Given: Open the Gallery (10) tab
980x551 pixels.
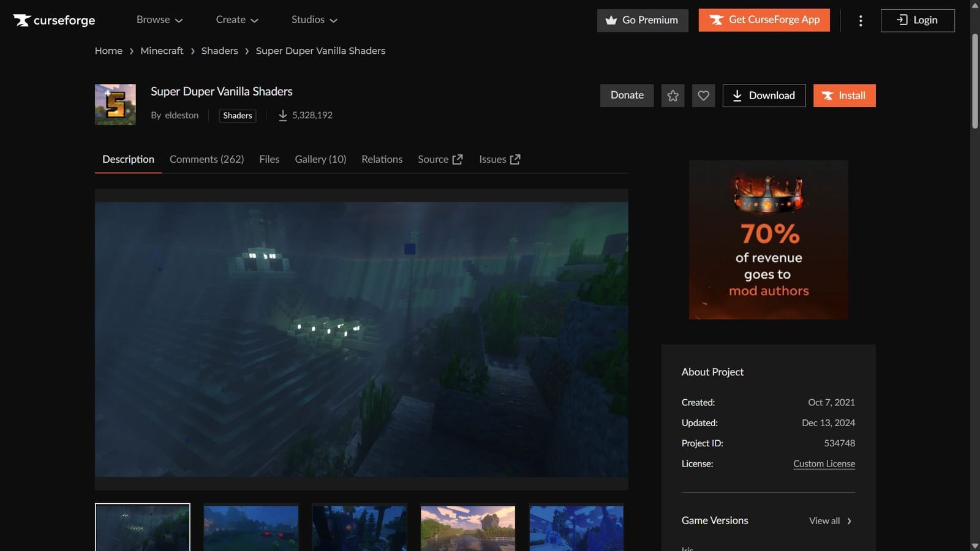Looking at the screenshot, I should (x=320, y=159).
